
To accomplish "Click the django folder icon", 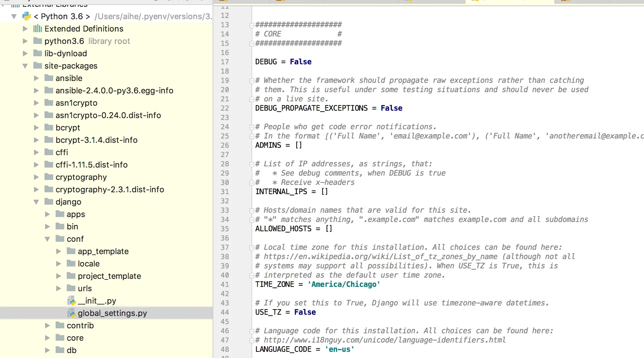I will click(49, 202).
